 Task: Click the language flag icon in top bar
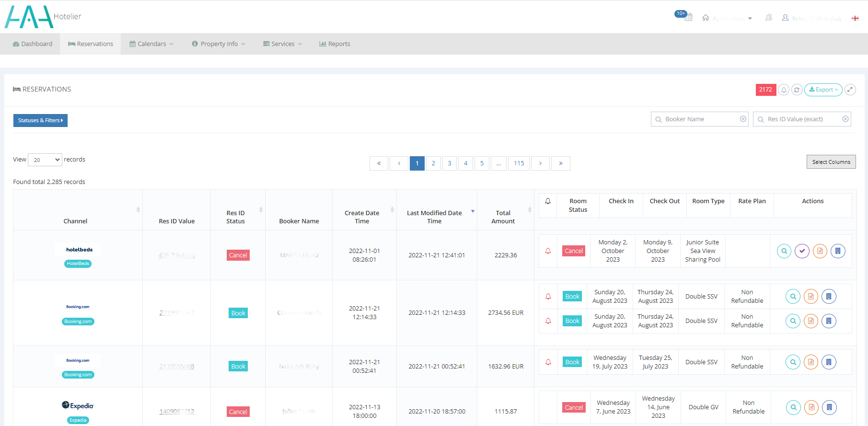(855, 18)
